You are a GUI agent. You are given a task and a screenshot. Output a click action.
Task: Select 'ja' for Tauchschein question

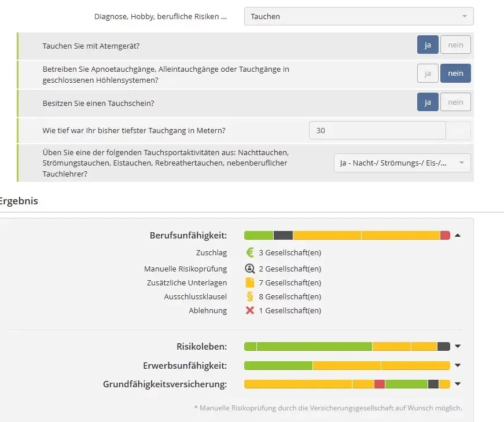[428, 102]
